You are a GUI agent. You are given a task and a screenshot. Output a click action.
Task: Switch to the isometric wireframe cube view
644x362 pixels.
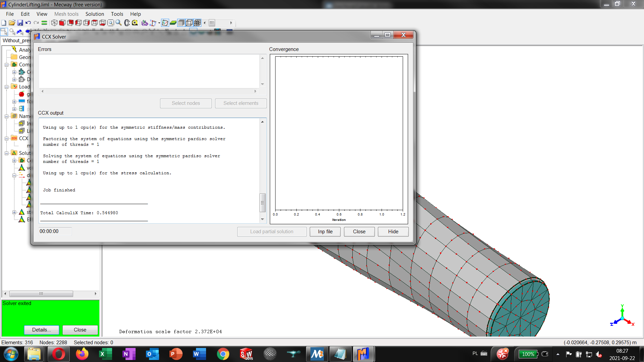click(x=54, y=23)
